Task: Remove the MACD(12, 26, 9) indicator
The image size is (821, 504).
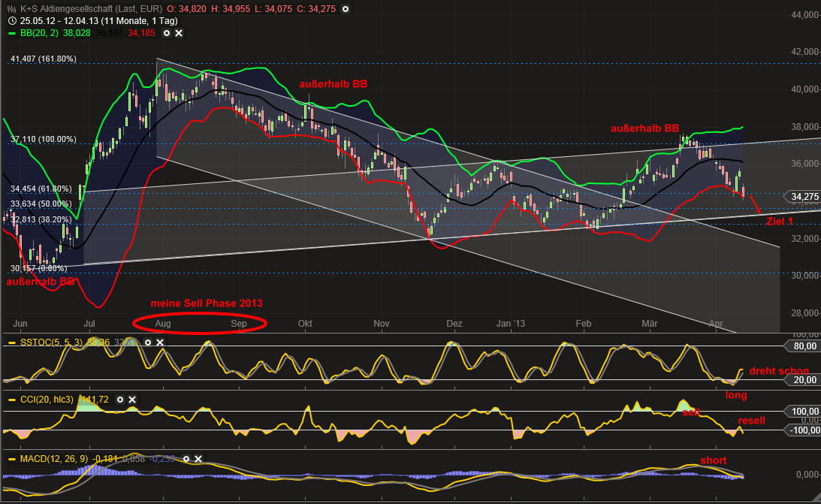Action: point(198,459)
